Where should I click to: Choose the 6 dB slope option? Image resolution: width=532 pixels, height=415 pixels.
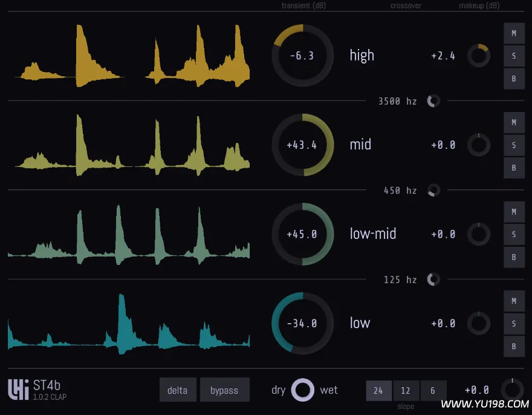[x=433, y=391]
